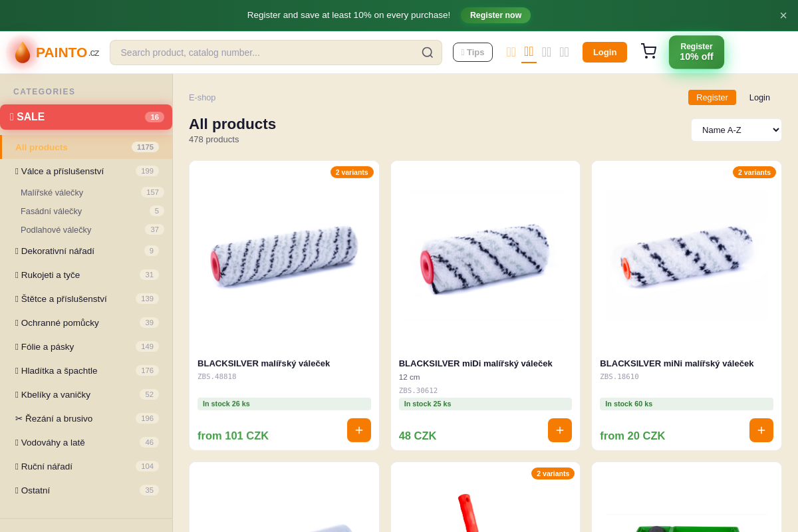Click the BLACKSILVER malířský váleček title
Viewport: 798px width, 532px height.
coord(263,364)
